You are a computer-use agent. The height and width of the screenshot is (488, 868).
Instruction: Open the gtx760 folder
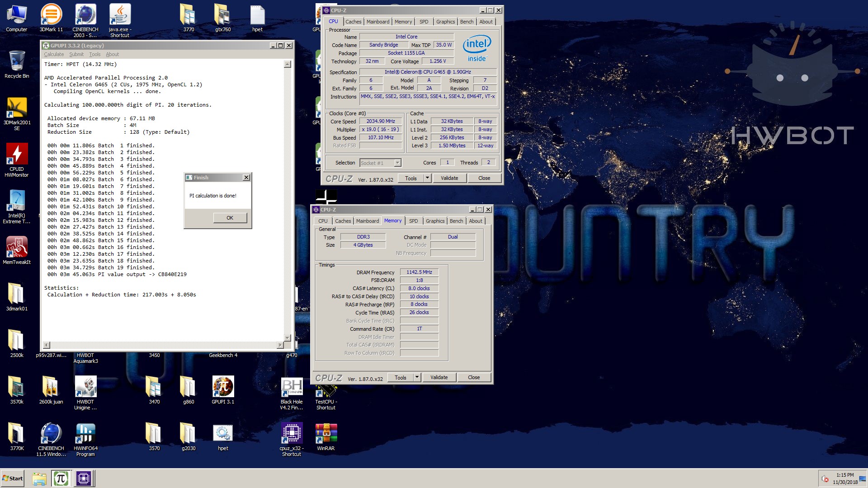(223, 18)
